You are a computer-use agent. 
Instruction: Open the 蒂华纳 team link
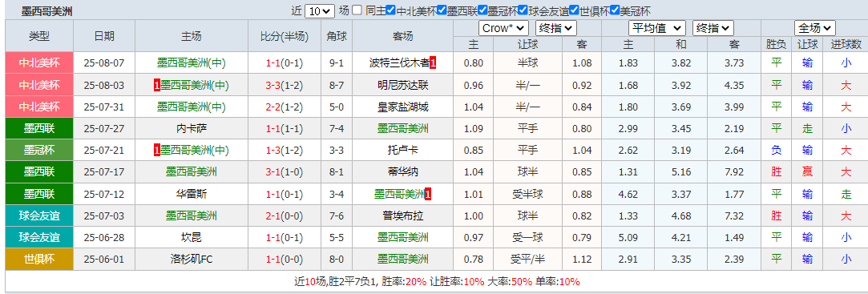point(402,172)
